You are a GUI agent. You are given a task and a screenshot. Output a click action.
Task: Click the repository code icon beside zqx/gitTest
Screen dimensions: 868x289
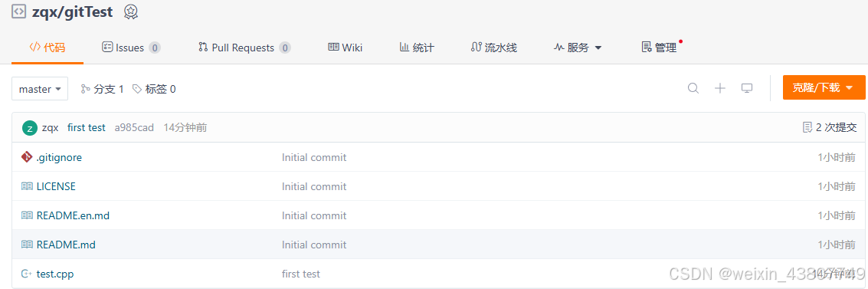tap(19, 11)
